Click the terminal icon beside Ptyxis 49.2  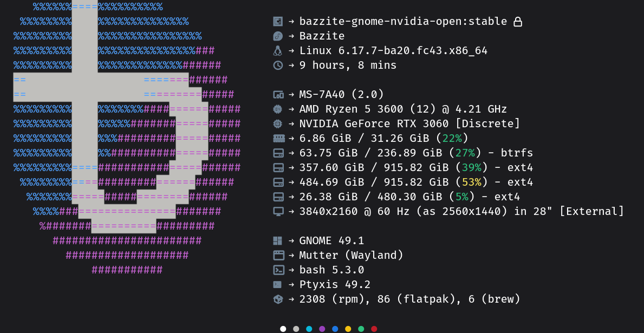pyautogui.click(x=278, y=285)
